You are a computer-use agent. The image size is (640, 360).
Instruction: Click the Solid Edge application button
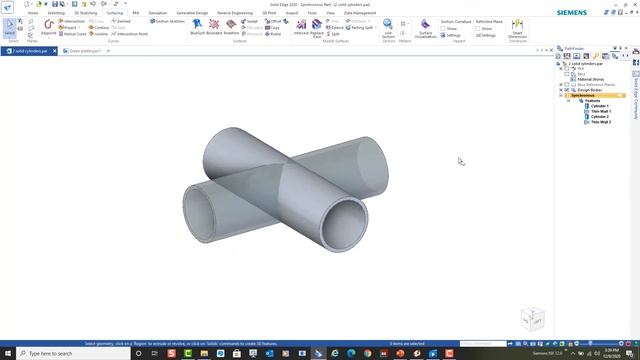(x=7, y=7)
